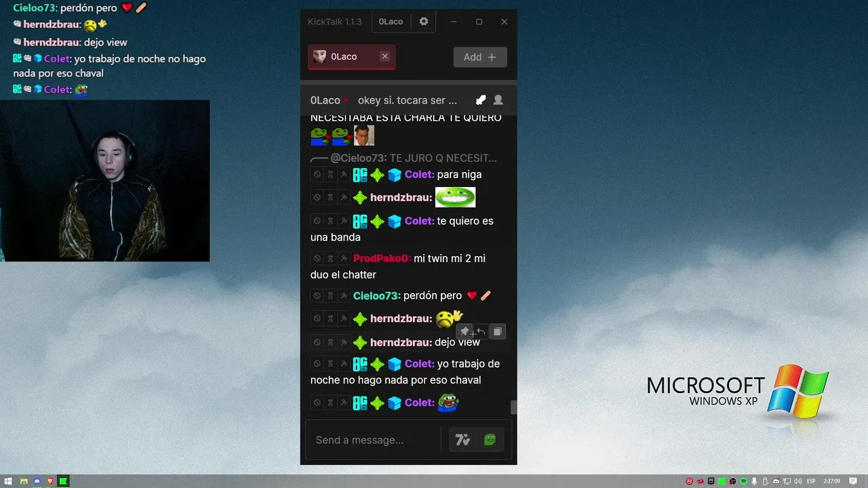The height and width of the screenshot is (488, 868).
Task: Ban icon on Cieloo73 'perdón pero' message
Action: click(x=317, y=296)
